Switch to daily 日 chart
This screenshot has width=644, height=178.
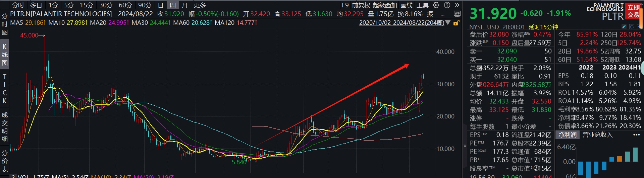pyautogui.click(x=161, y=5)
